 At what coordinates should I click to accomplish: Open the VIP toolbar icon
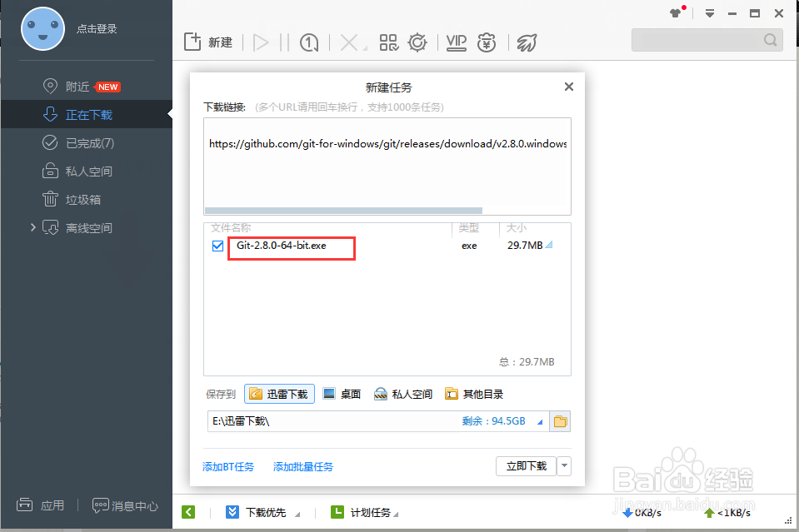pyautogui.click(x=456, y=42)
